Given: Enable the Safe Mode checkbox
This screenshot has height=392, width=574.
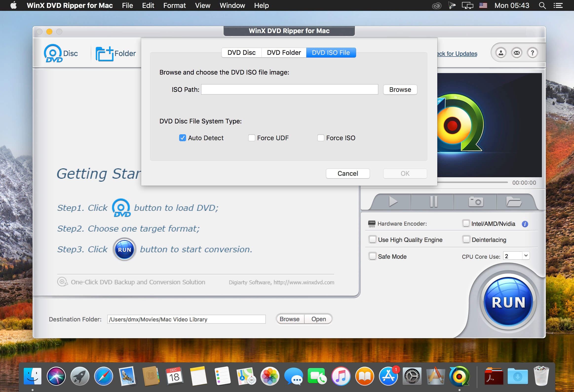Looking at the screenshot, I should tap(372, 256).
